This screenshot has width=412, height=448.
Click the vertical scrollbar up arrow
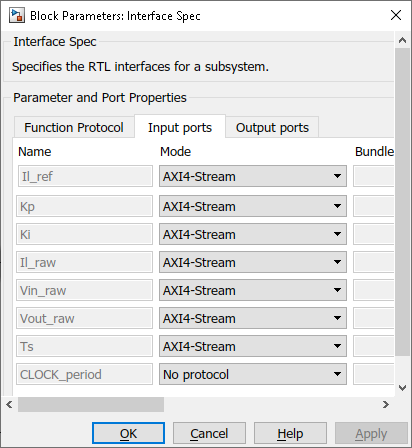(x=402, y=40)
